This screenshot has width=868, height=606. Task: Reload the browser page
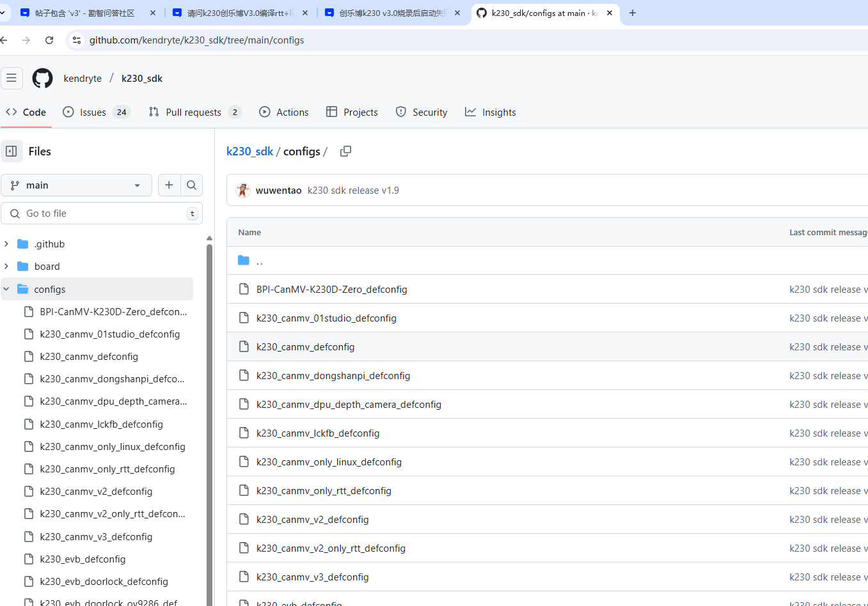point(49,40)
